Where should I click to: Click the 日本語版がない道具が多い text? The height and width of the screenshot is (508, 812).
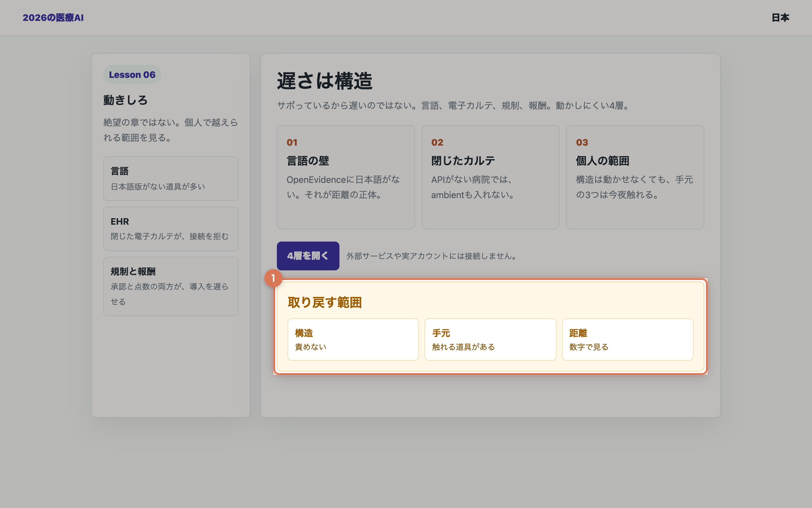pos(158,187)
